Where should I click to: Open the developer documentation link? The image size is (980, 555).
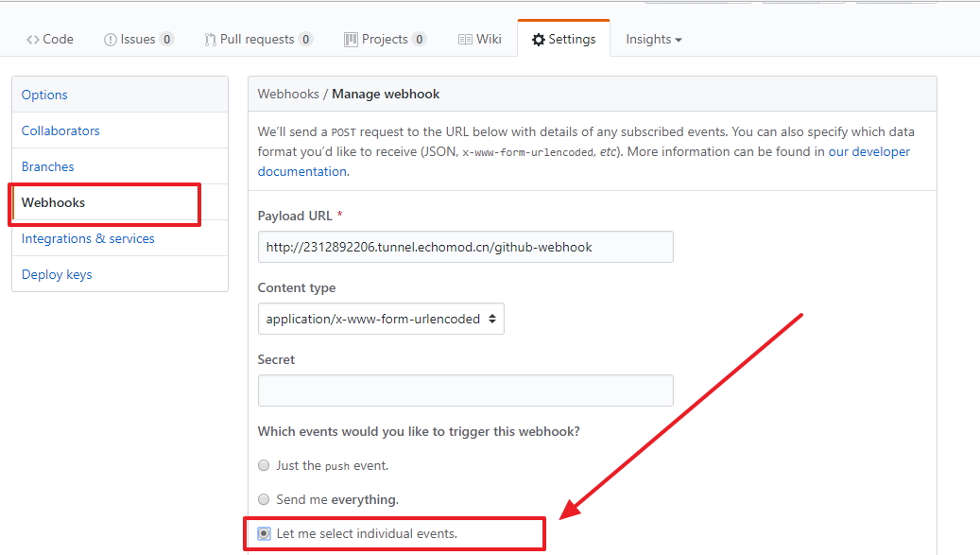click(584, 162)
